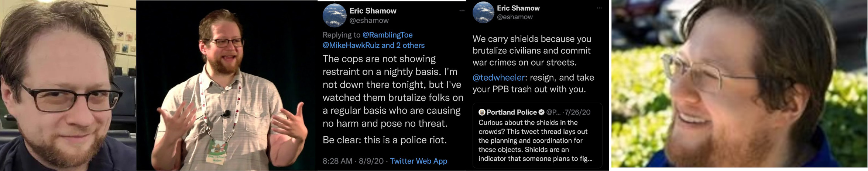Click the Portland Police avatar in quoted tweet
Screen dimensions: 868x171
482,112
